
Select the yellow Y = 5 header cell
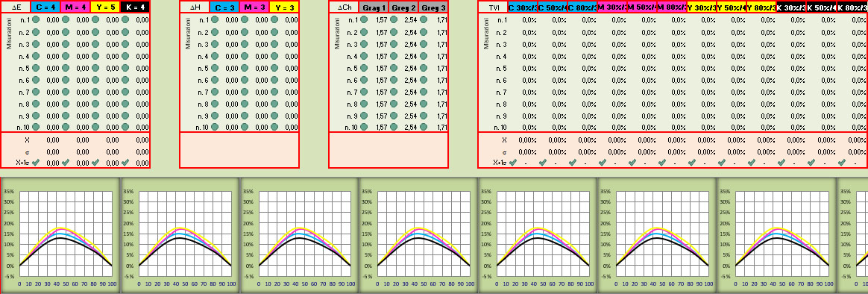click(x=105, y=7)
